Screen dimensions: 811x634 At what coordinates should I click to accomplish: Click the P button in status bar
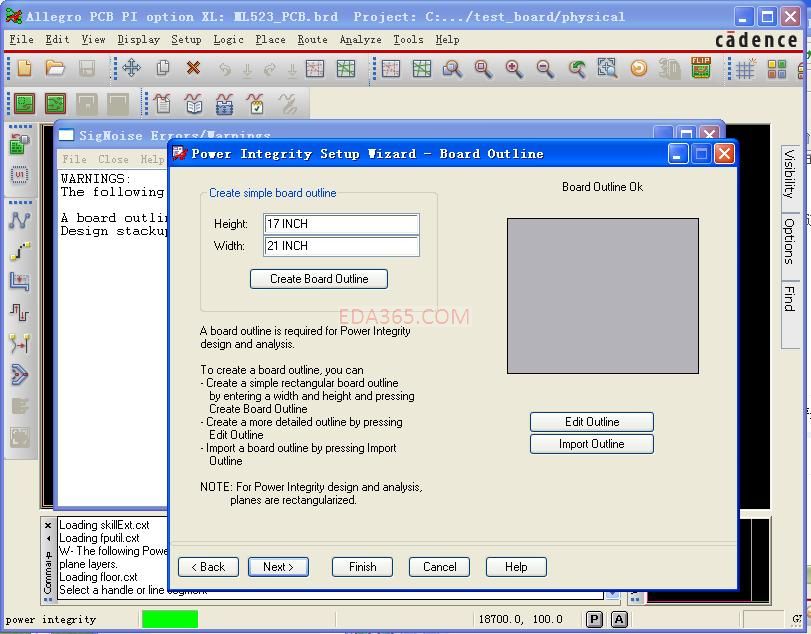[594, 619]
